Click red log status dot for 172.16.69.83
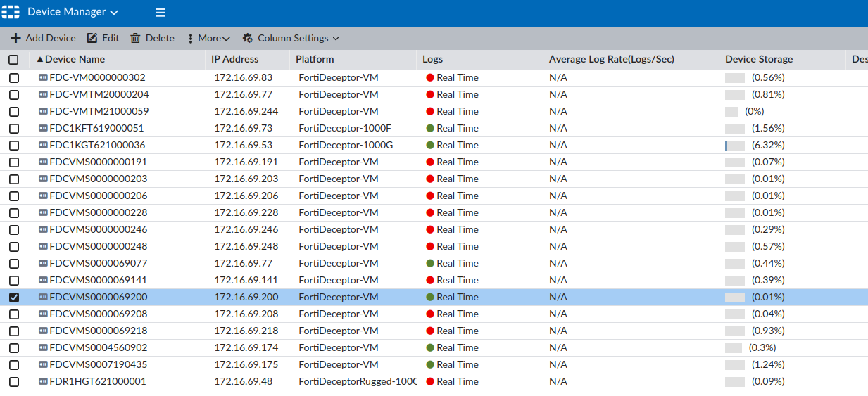Image resolution: width=868 pixels, height=396 pixels. (430, 77)
